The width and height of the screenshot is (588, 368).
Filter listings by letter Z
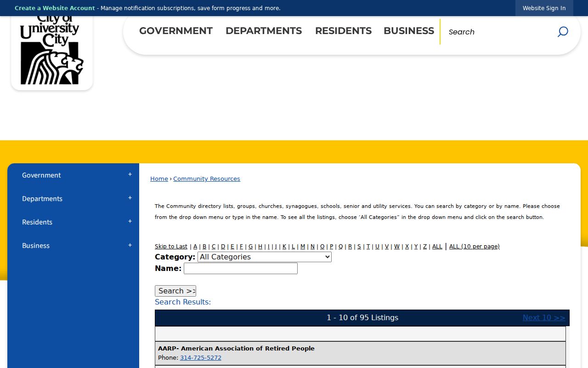tap(425, 247)
